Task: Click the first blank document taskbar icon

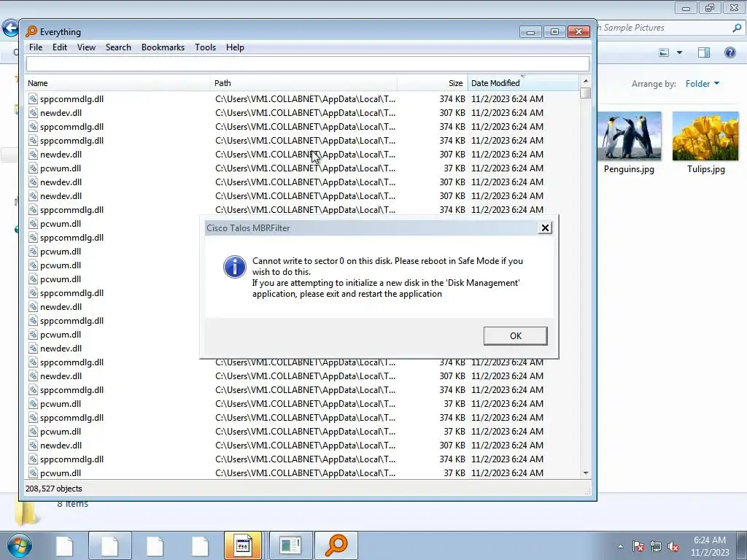Action: [x=64, y=546]
